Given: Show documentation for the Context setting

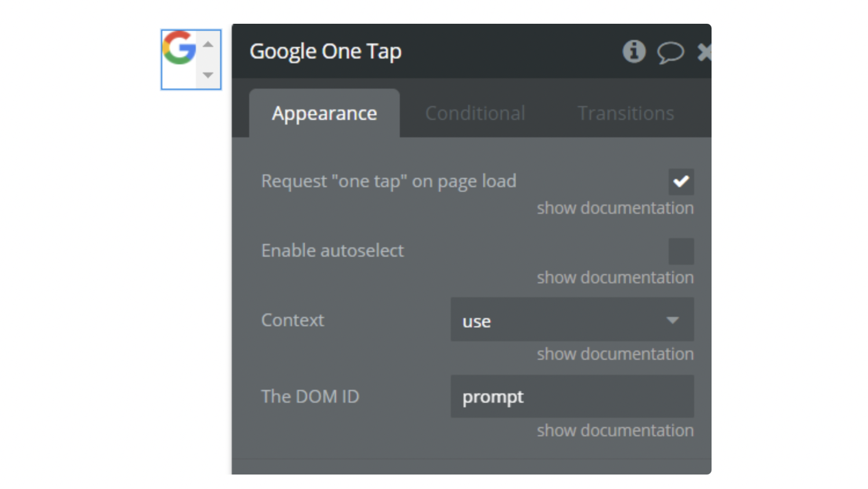Looking at the screenshot, I should click(x=615, y=354).
